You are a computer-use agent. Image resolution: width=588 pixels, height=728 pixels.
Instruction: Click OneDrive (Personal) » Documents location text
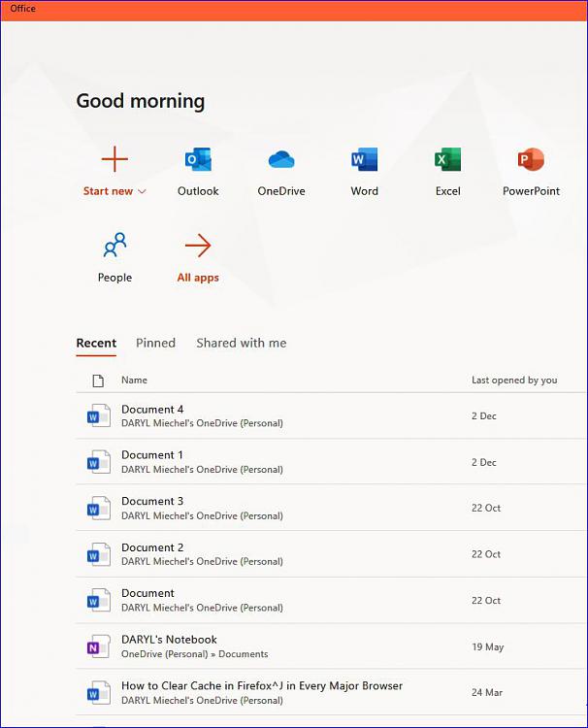tap(194, 654)
